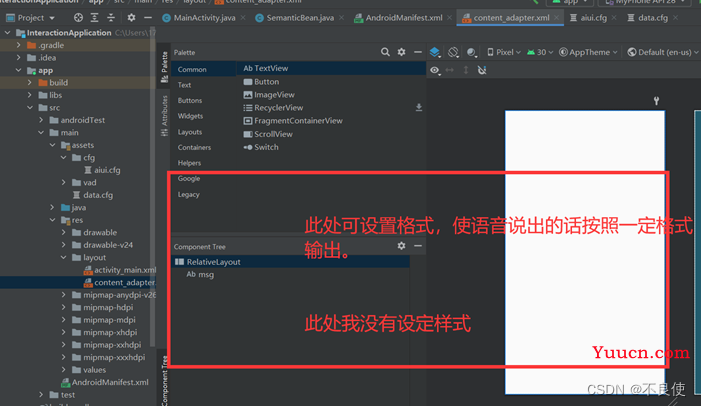Open AppTheme dropdown
This screenshot has width=702, height=407.
(x=588, y=52)
